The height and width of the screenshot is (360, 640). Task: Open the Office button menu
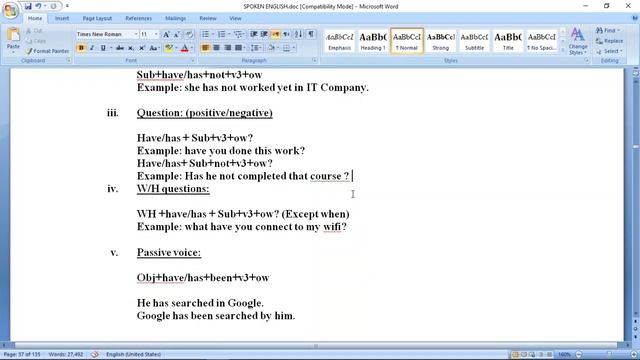pos(10,10)
